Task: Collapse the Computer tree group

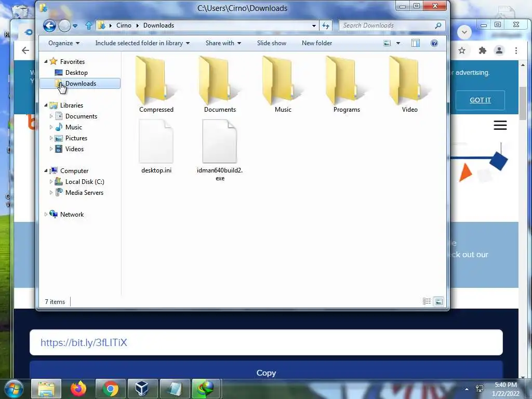Action: [46, 170]
